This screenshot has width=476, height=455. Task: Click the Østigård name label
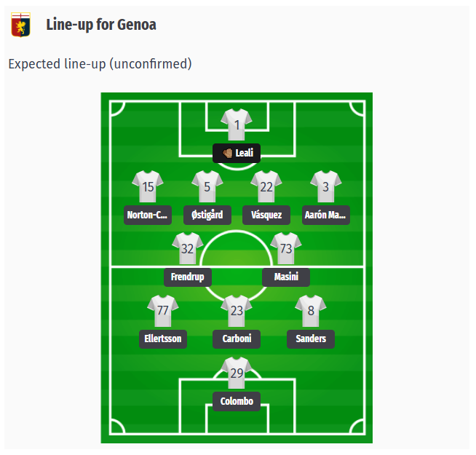click(207, 215)
